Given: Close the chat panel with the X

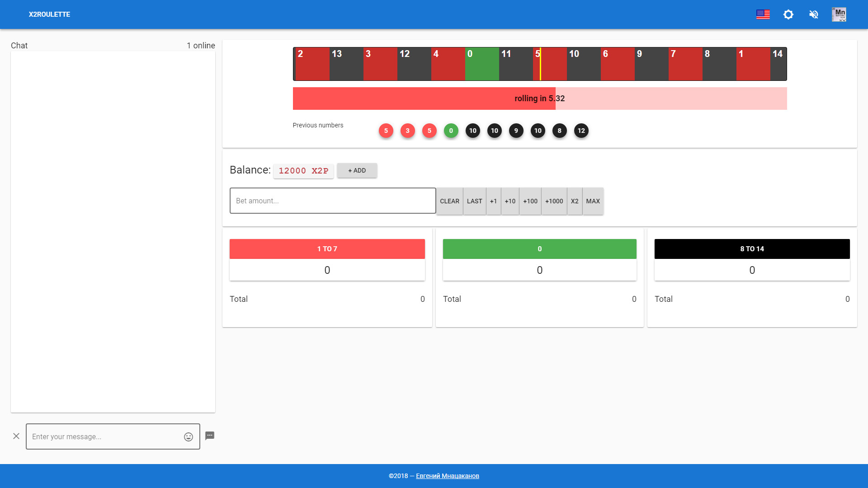Looking at the screenshot, I should pos(17,436).
